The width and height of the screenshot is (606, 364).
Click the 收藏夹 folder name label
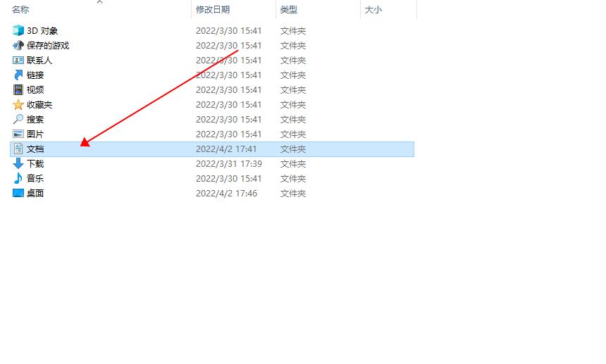39,105
